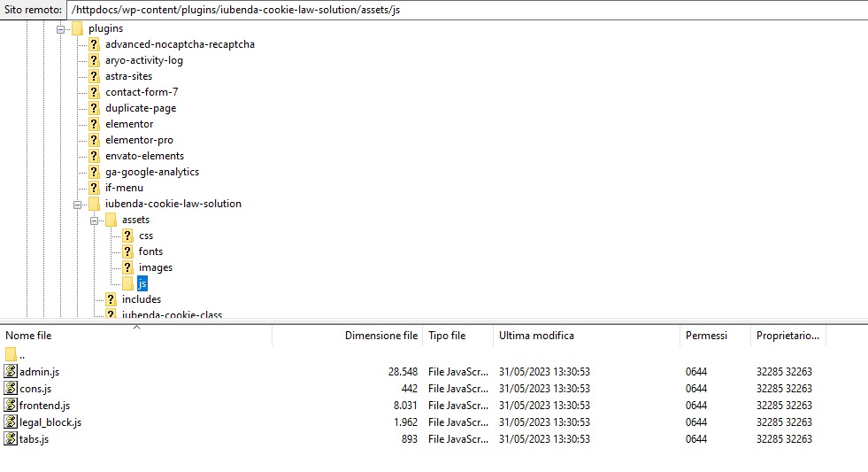Select the contact-form-7 folder
The height and width of the screenshot is (472, 868).
pyautogui.click(x=142, y=92)
